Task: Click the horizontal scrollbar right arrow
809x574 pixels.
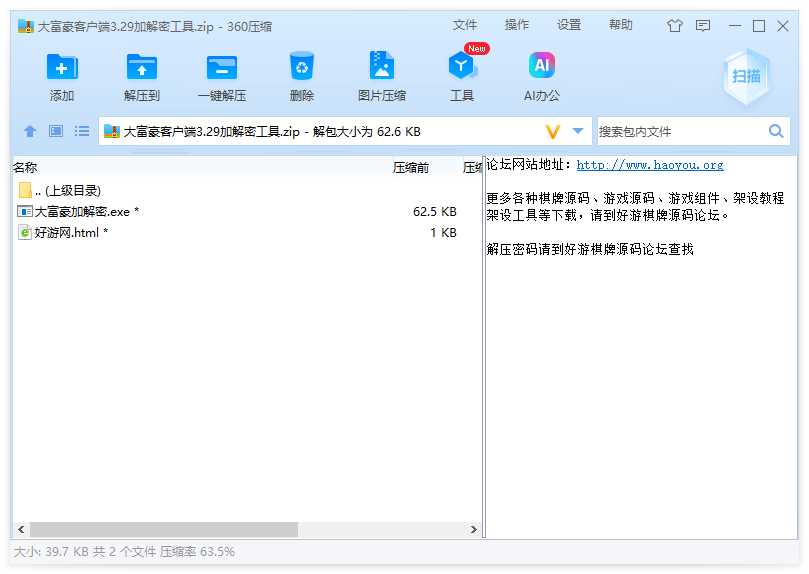Action: tap(473, 529)
